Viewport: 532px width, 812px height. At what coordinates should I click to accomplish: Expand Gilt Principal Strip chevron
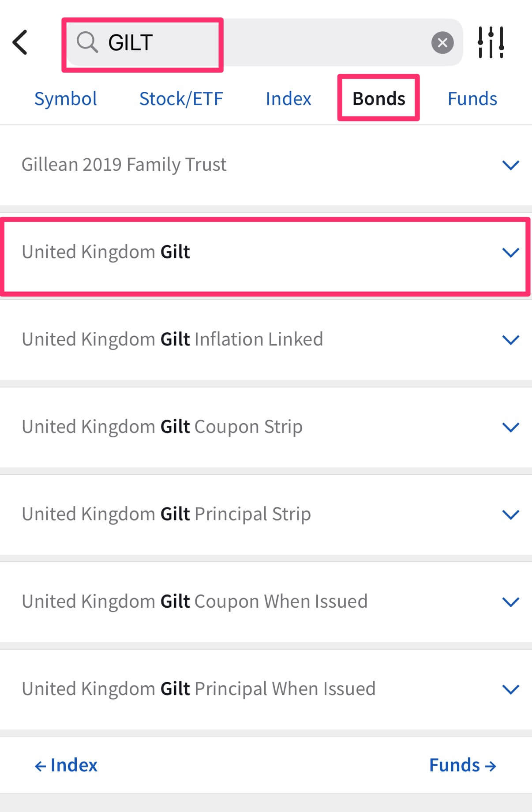pos(510,515)
